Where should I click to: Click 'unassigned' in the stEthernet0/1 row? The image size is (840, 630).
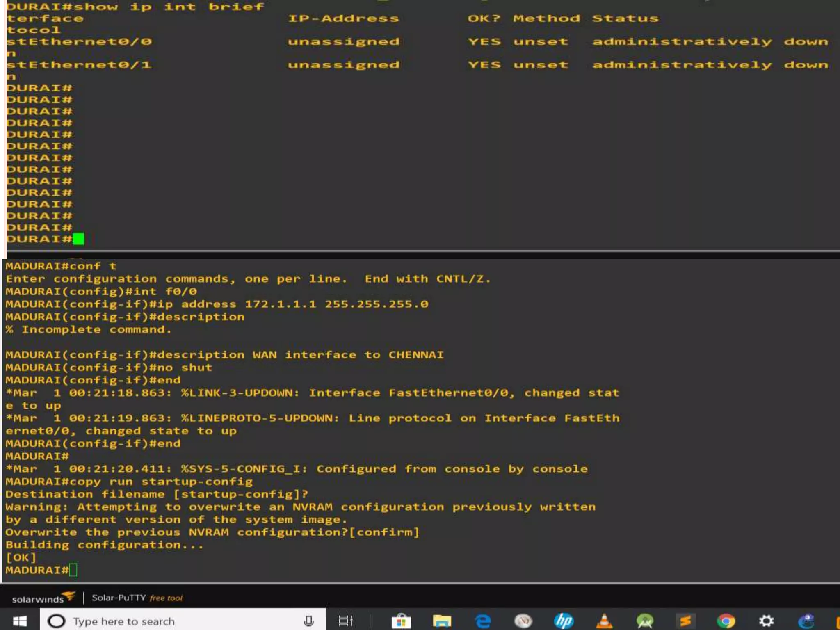coord(343,65)
